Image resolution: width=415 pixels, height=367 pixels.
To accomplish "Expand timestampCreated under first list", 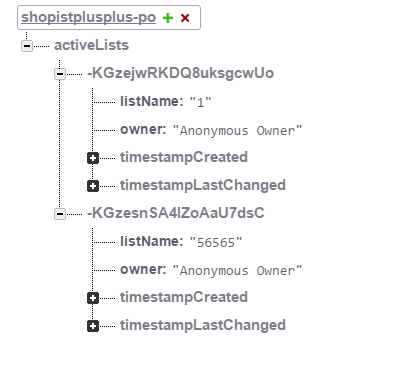I will coord(93,158).
